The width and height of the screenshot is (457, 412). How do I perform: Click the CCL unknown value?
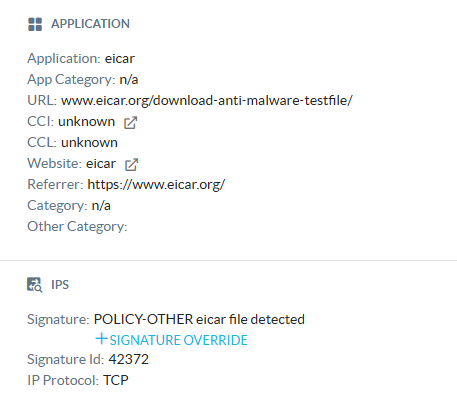[x=89, y=143]
